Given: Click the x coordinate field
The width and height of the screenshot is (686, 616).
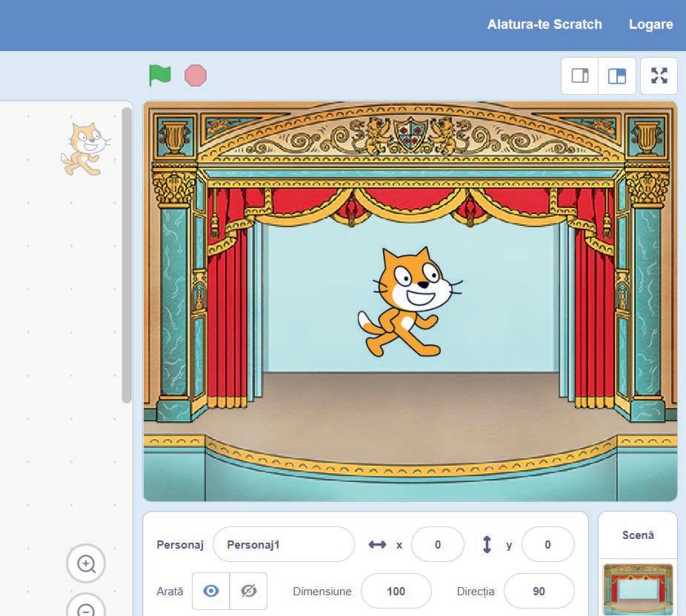Looking at the screenshot, I should [x=438, y=544].
